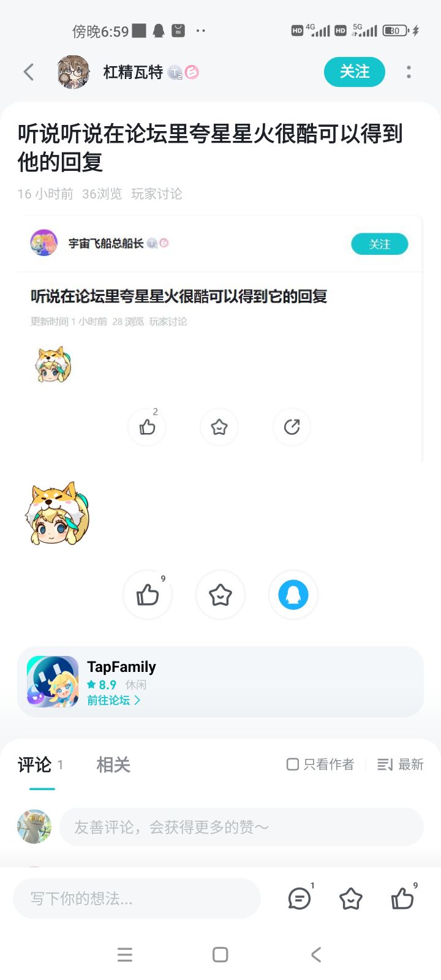The width and height of the screenshot is (441, 980).
Task: Tap the back arrow in the header
Action: coord(28,72)
